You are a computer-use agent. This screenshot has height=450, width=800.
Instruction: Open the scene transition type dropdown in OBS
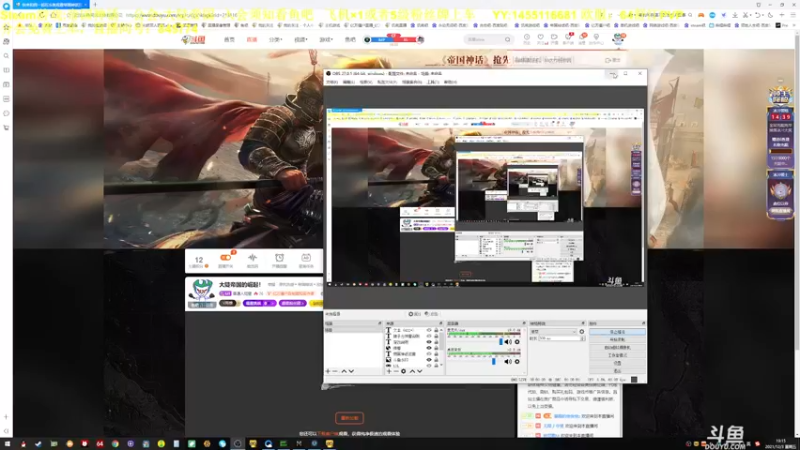point(553,332)
